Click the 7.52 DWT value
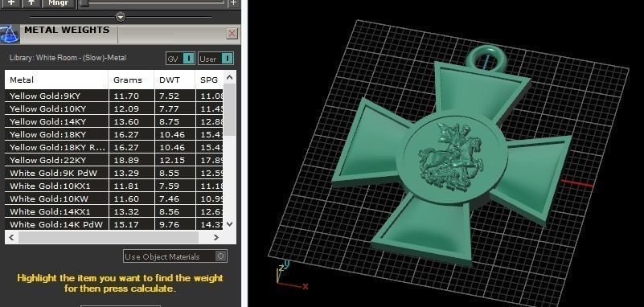644x307 pixels. (169, 96)
